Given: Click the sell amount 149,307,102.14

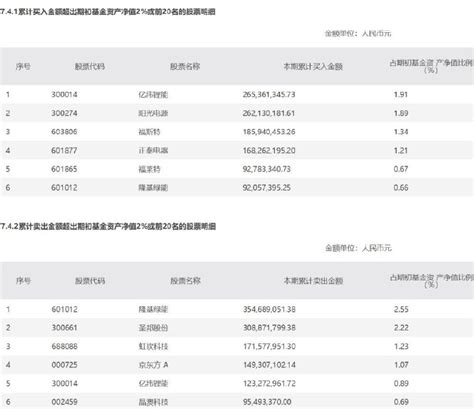Looking at the screenshot, I should (x=269, y=365).
